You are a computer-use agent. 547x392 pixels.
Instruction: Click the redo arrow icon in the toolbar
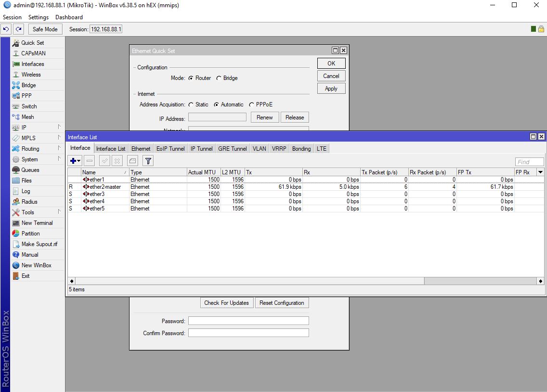coord(18,29)
